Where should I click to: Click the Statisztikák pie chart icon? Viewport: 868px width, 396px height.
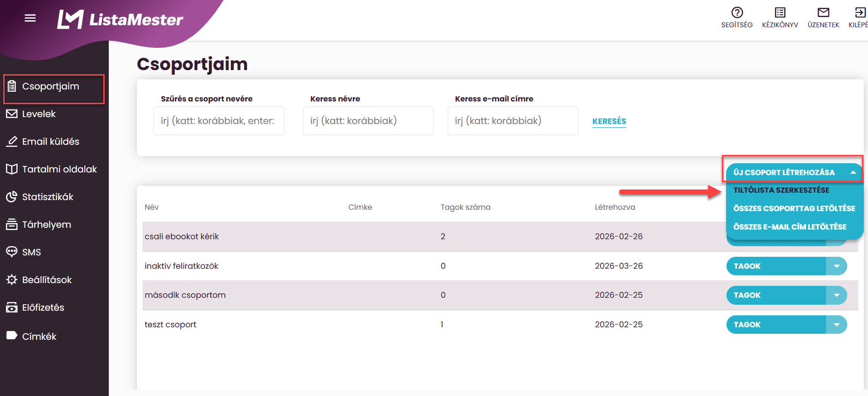pyautogui.click(x=12, y=197)
